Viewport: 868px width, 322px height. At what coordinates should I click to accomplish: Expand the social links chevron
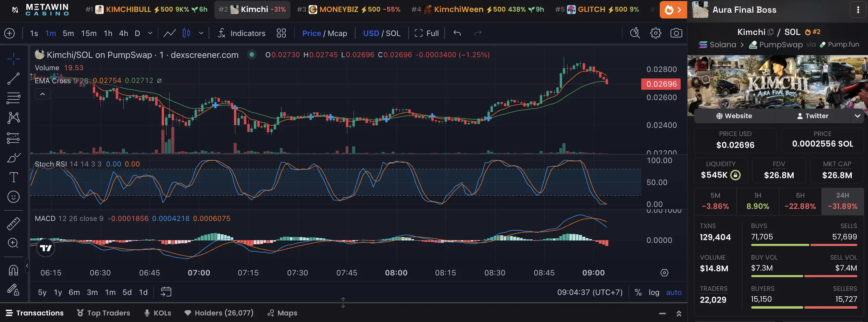[x=857, y=116]
